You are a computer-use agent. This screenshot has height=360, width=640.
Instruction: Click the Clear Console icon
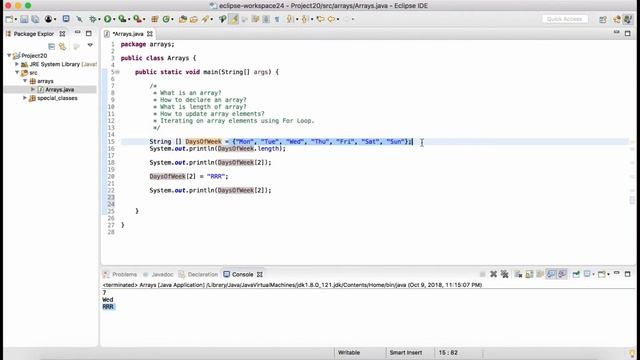(518, 274)
